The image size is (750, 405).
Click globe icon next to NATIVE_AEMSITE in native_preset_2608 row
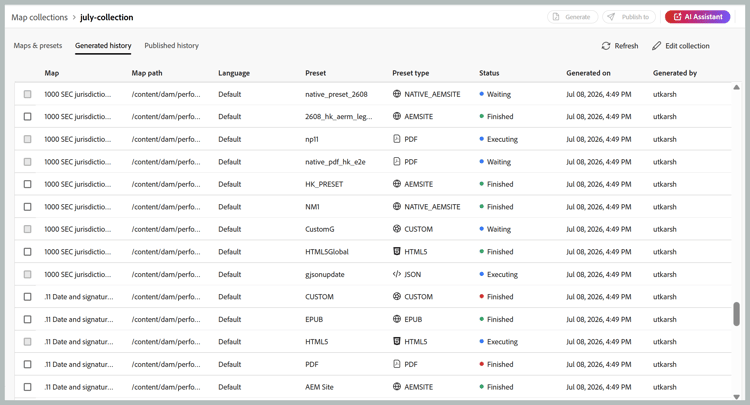pyautogui.click(x=397, y=94)
